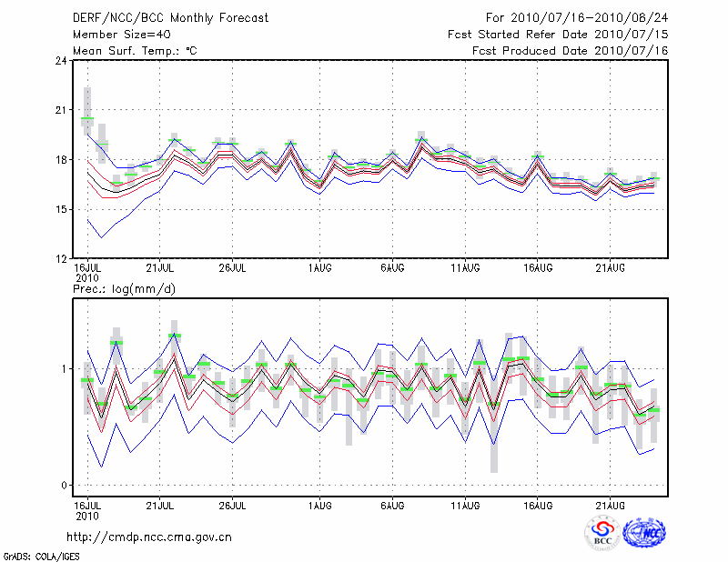Image resolution: width=728 pixels, height=562 pixels.
Task: Select the 12 tick on temperature axis
Action: coord(60,258)
